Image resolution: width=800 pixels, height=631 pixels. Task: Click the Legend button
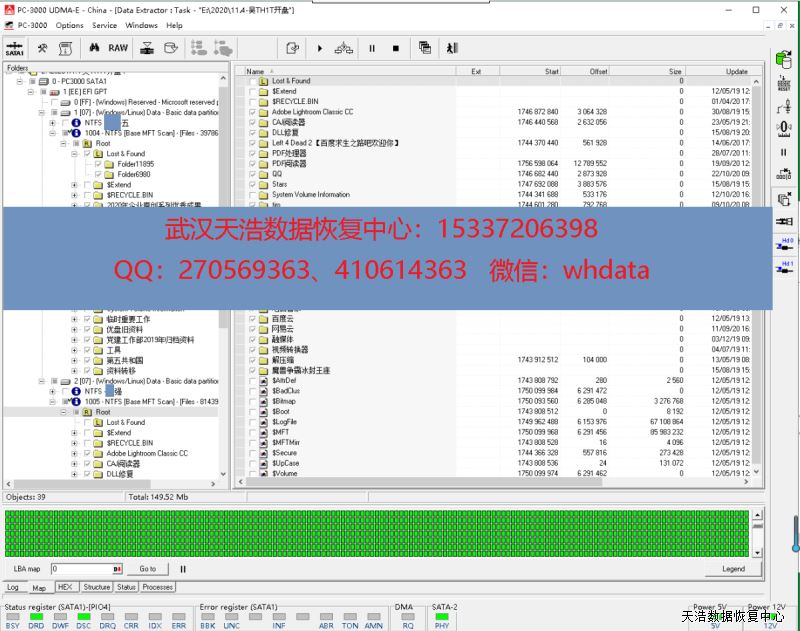click(733, 568)
